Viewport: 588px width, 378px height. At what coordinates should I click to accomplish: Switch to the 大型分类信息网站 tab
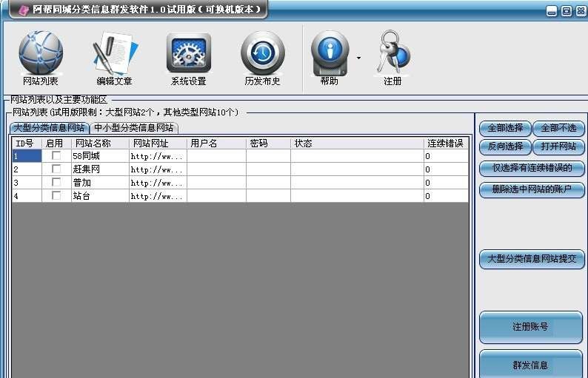49,128
